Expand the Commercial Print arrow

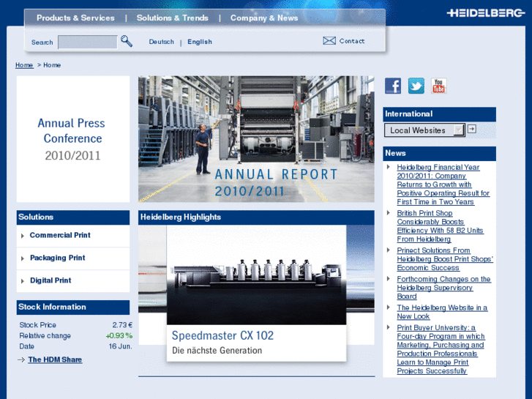click(x=23, y=236)
